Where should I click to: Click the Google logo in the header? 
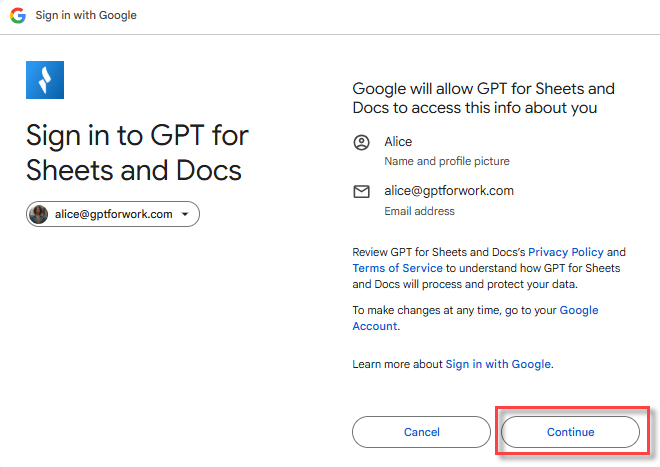[x=18, y=16]
